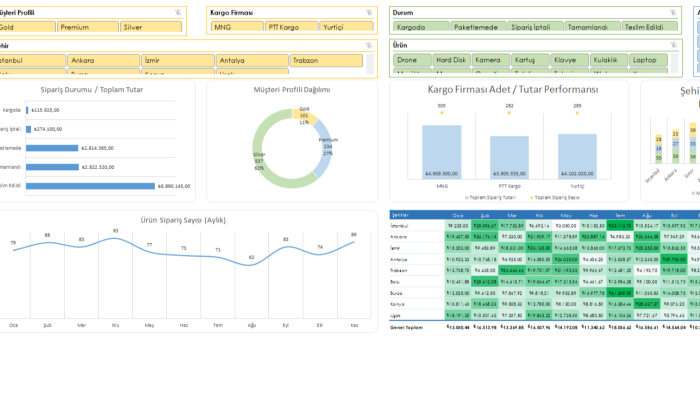This screenshot has height=394, width=700.
Task: Clear filter on Durum slicer
Action: pos(673,12)
